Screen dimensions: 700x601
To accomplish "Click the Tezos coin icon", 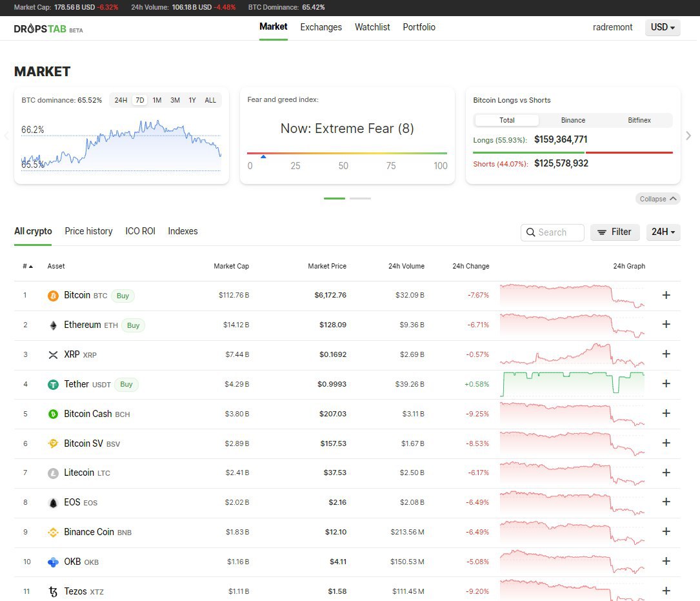I will click(53, 591).
